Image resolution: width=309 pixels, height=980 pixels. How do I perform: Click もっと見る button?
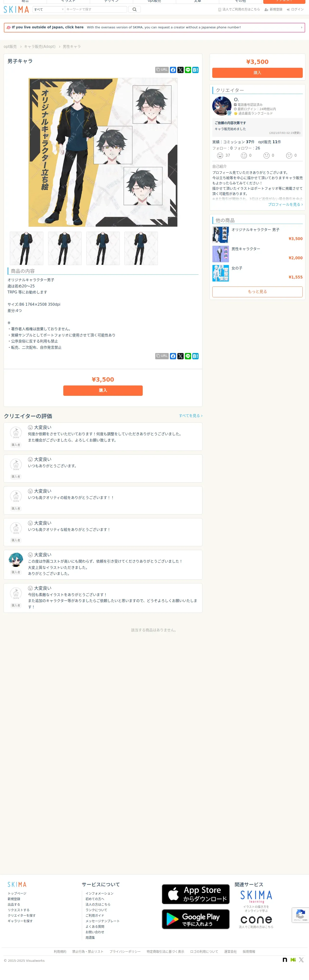pyautogui.click(x=257, y=292)
